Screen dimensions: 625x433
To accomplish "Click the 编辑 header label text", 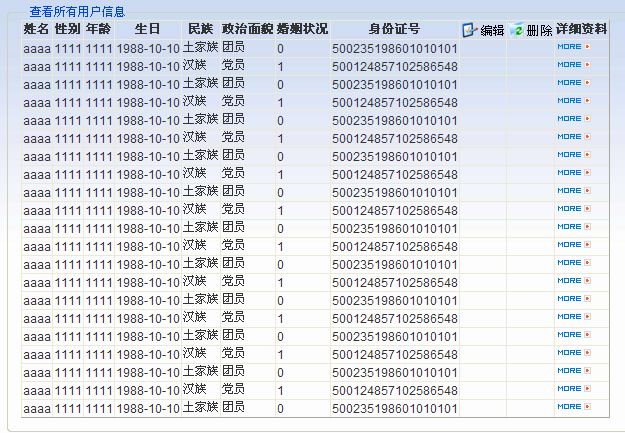I will (492, 30).
